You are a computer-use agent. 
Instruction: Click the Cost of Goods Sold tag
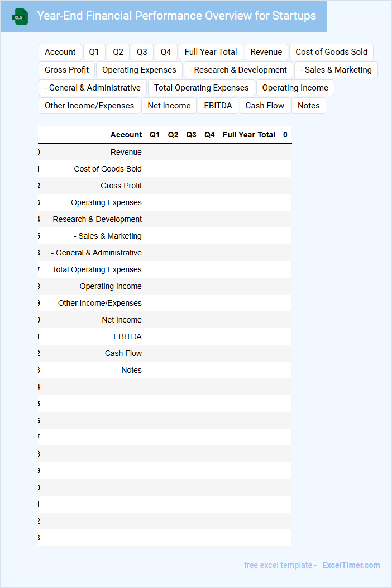point(331,52)
